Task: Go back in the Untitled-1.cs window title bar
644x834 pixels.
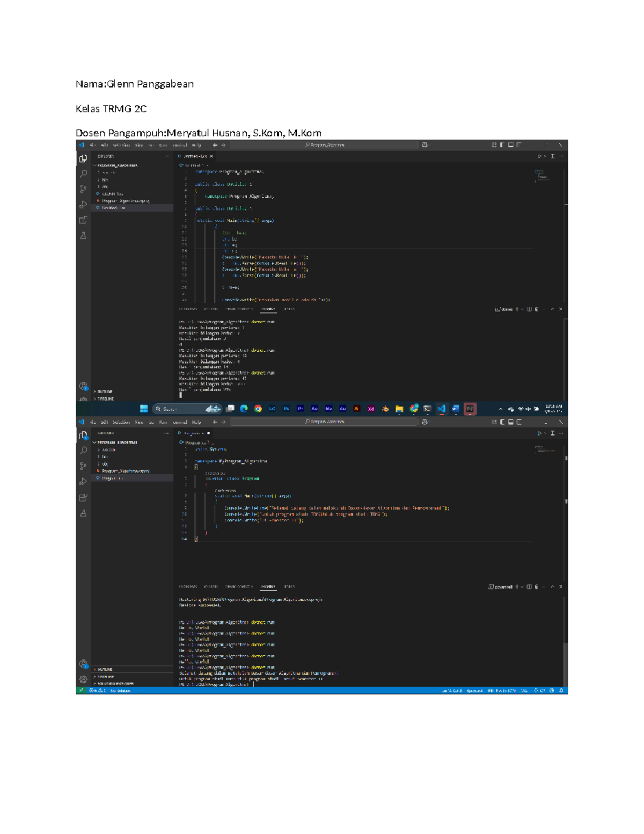Action: [215, 145]
